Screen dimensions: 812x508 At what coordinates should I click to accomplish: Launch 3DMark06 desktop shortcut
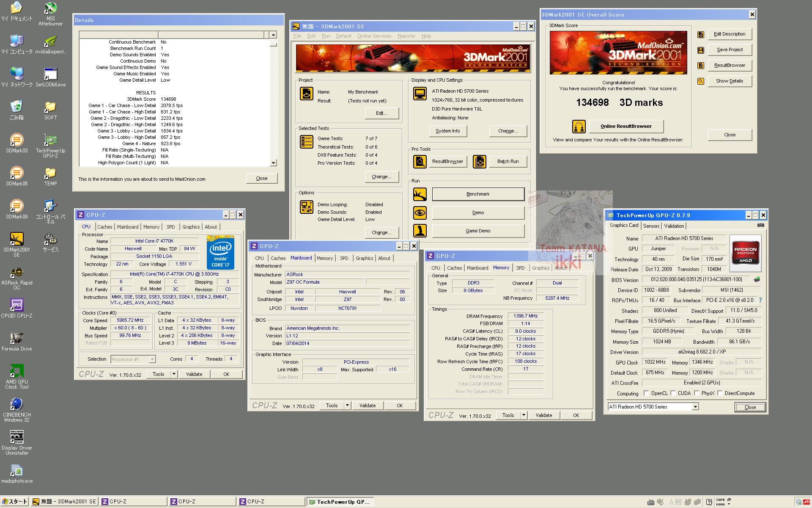[16, 209]
